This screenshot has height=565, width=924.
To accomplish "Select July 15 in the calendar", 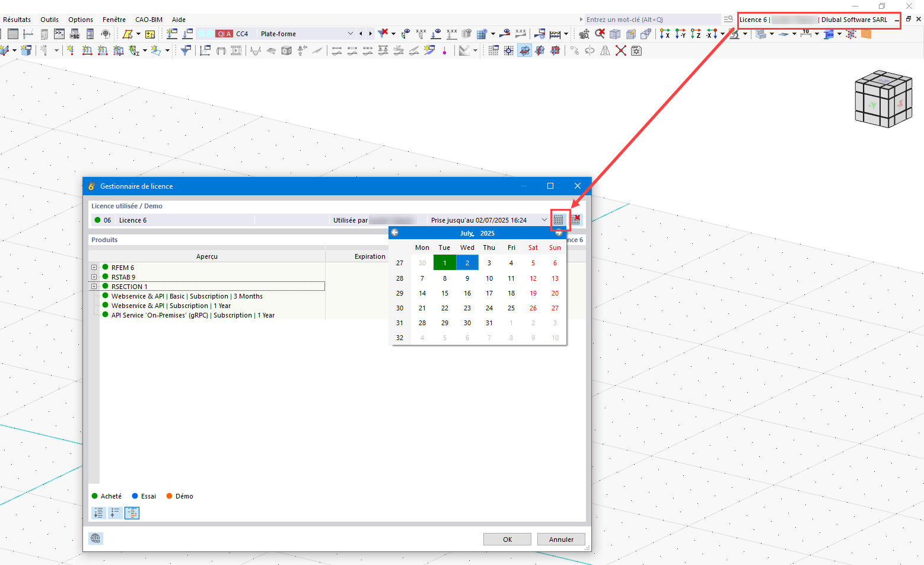I will (x=445, y=293).
